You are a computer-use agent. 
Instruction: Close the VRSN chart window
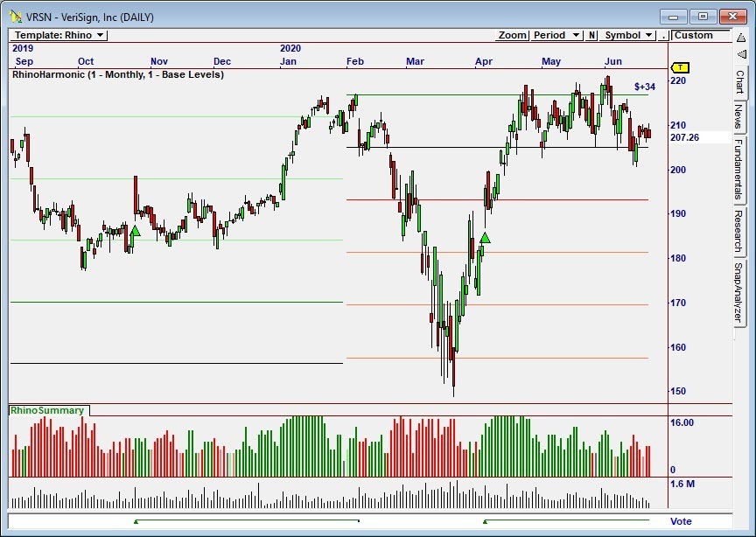(x=733, y=17)
